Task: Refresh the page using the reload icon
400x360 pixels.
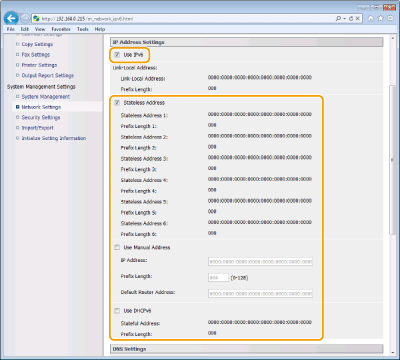Action: [x=351, y=19]
